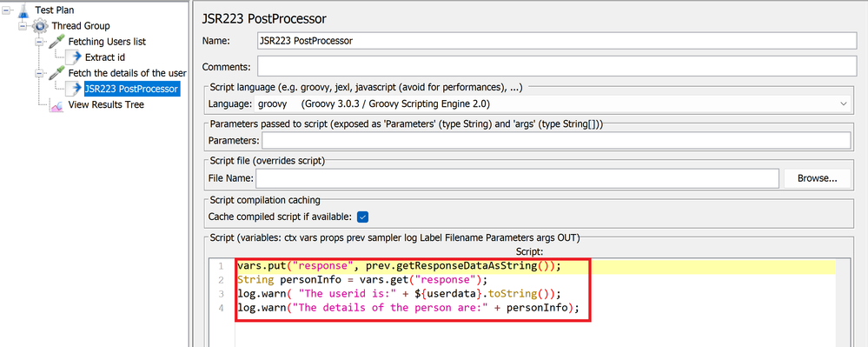The height and width of the screenshot is (347, 868).
Task: Click line number 1 in script gutter
Action: (221, 266)
